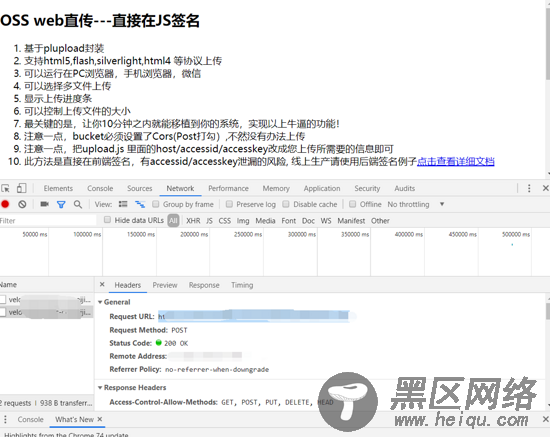
Task: Select the 200000 ms timeline marker
Action: [194, 234]
